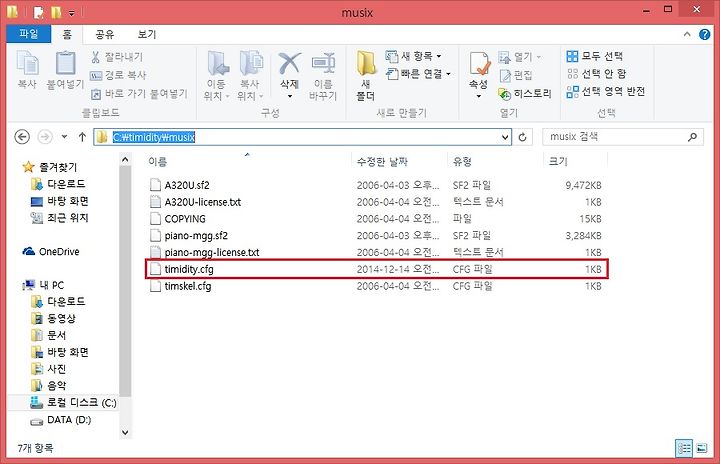The image size is (720, 464).
Task: Click History (히스토리) button
Action: point(525,94)
